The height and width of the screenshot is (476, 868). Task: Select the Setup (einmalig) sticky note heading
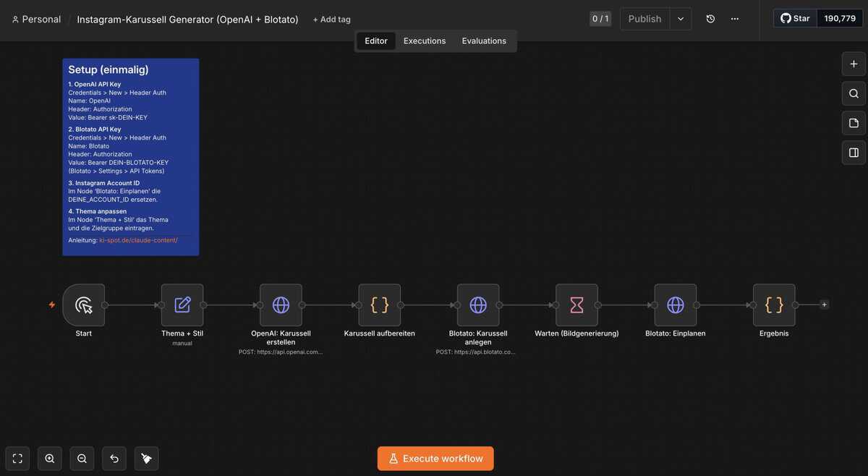pyautogui.click(x=109, y=69)
